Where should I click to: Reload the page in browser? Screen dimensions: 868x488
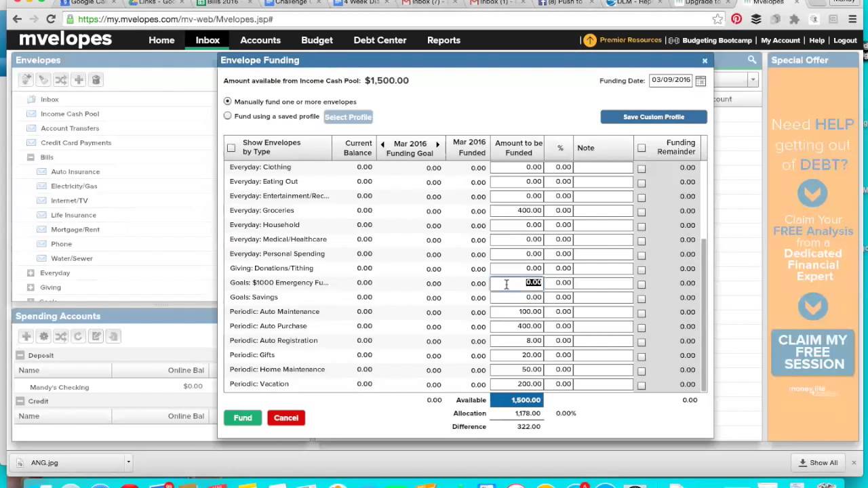point(51,19)
